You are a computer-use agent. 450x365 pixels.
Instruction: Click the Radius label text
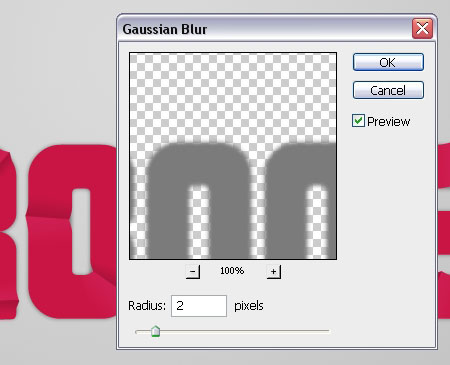(147, 306)
